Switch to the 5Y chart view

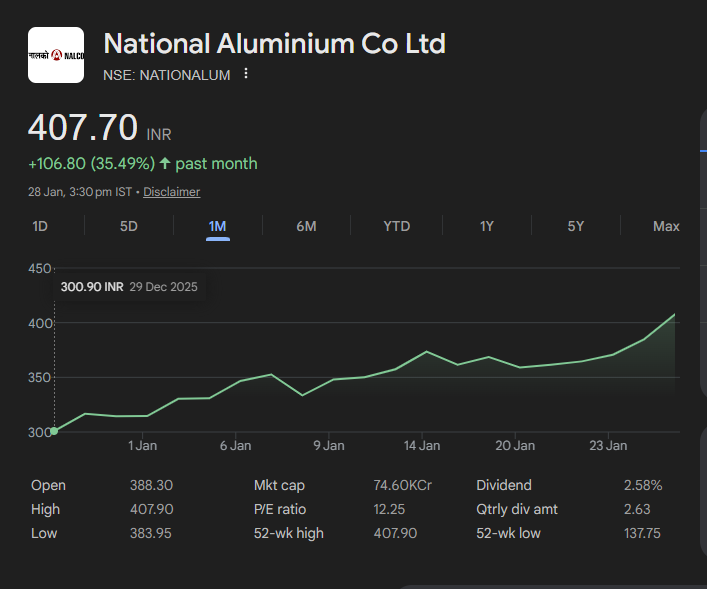click(576, 226)
